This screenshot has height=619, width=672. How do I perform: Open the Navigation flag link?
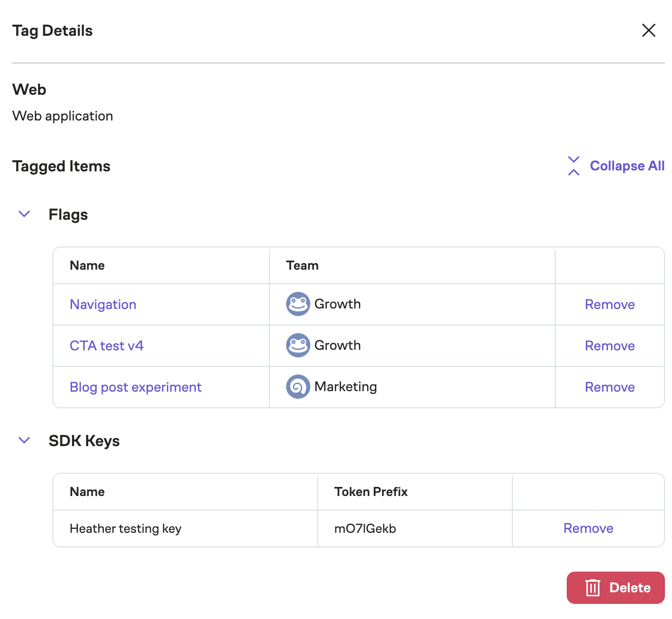(103, 304)
